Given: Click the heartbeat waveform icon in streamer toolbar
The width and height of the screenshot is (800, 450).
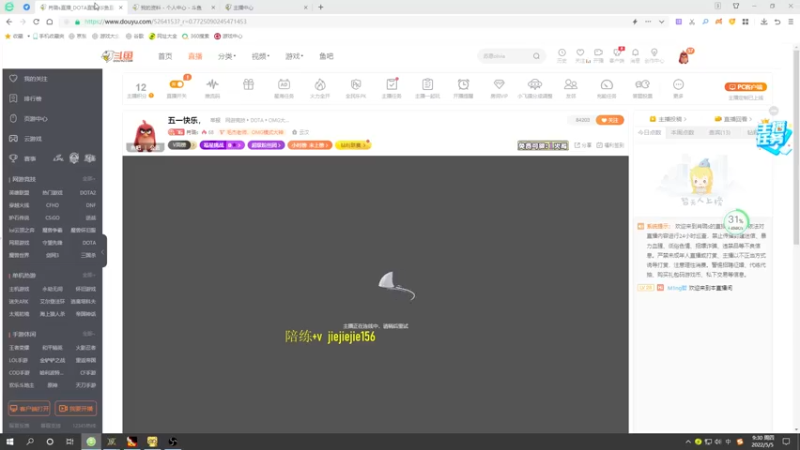Looking at the screenshot, I should tap(212, 84).
